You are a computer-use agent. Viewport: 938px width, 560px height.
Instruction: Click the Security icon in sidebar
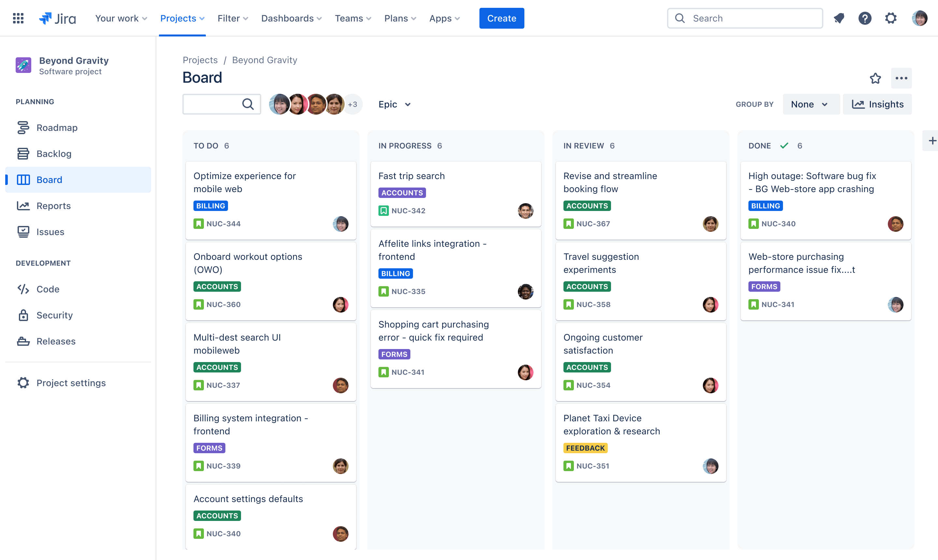(23, 315)
